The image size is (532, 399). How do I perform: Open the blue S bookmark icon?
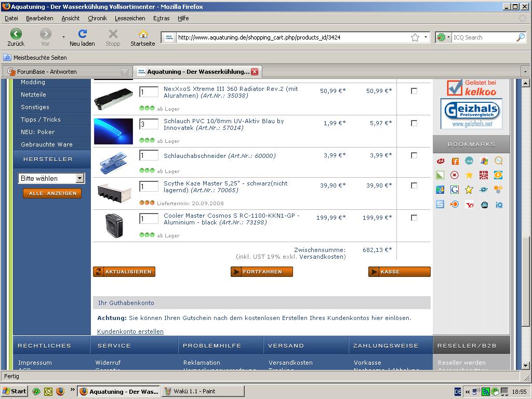pyautogui.click(x=440, y=204)
